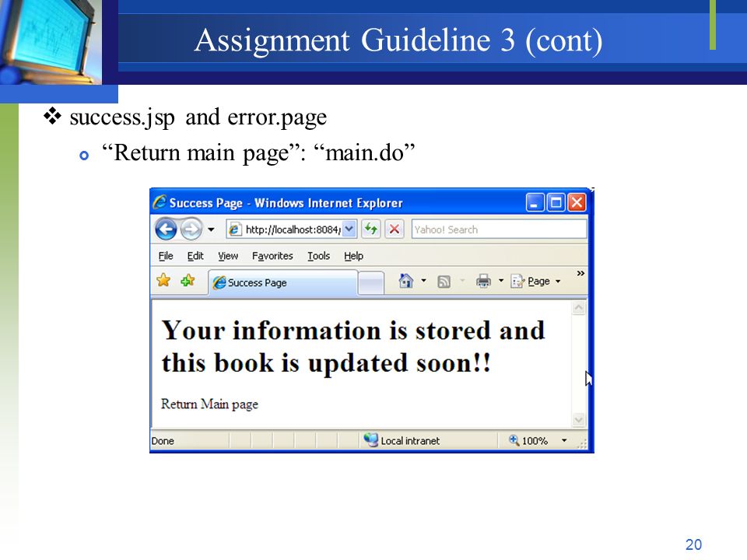Click heading 'Your information is stored and'
This screenshot has width=747, height=560.
click(353, 331)
